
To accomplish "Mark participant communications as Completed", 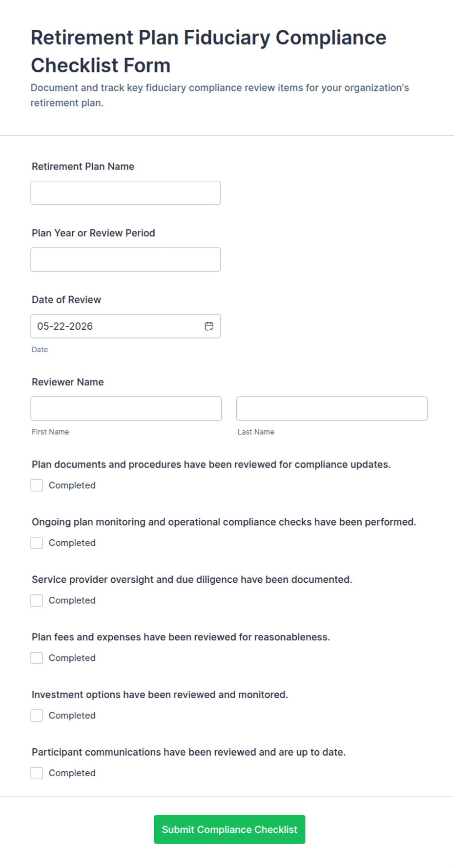I will click(x=37, y=773).
